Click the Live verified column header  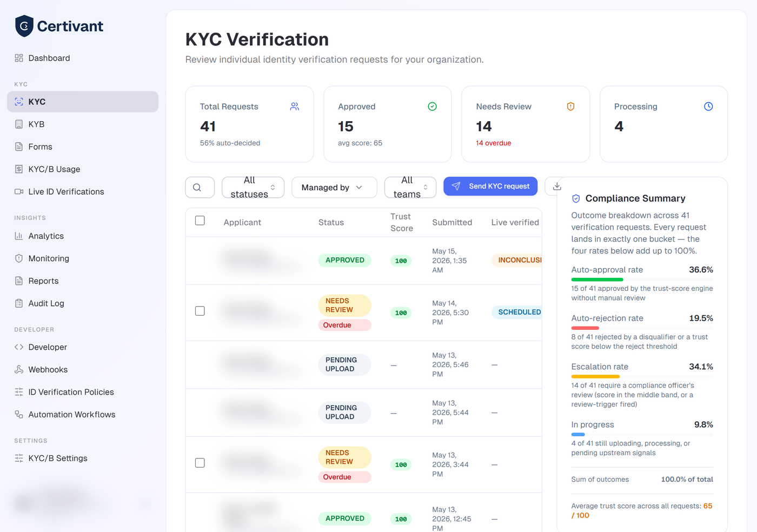click(x=515, y=222)
